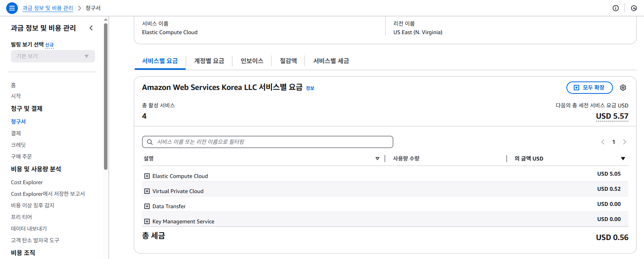
Task: Switch to 서비스별 요금 tab
Action: click(160, 61)
